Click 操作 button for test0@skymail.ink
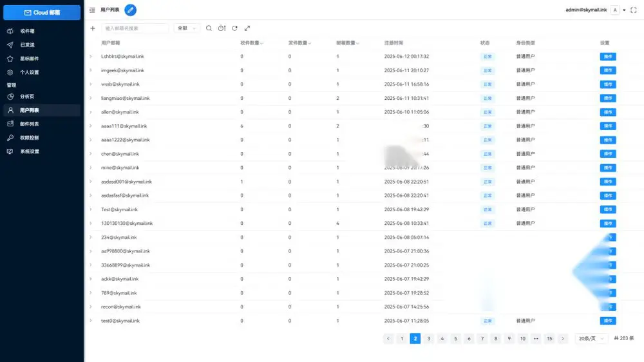 (608, 321)
